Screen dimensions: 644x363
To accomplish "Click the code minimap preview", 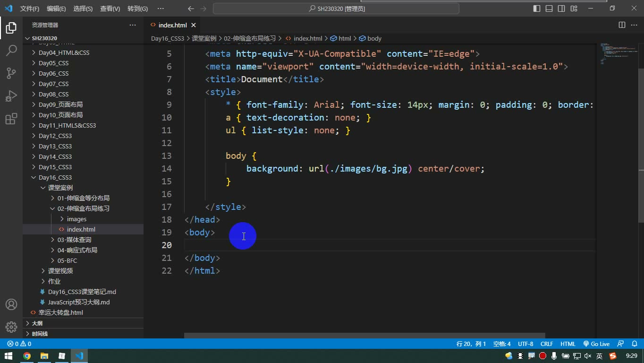I will pyautogui.click(x=619, y=54).
